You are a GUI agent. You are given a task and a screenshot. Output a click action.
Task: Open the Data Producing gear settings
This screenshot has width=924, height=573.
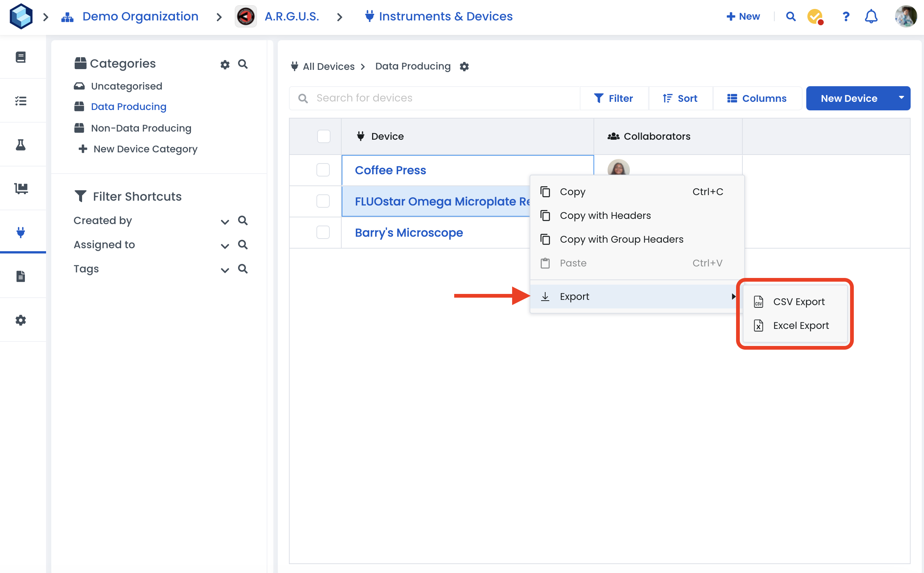coord(464,67)
